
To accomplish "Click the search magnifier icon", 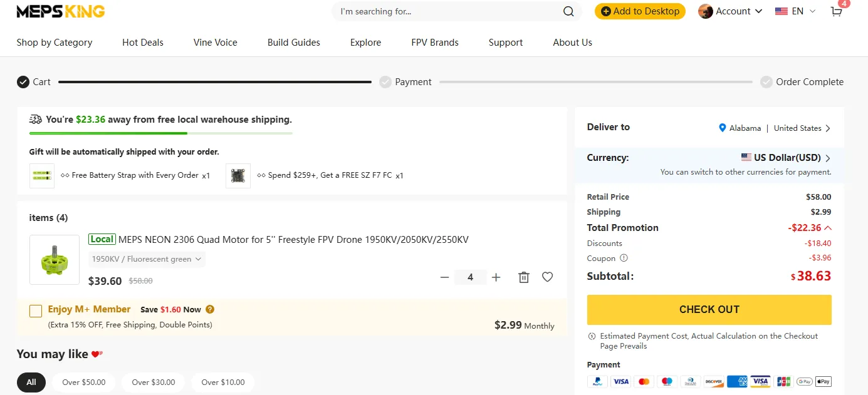I will tap(568, 11).
